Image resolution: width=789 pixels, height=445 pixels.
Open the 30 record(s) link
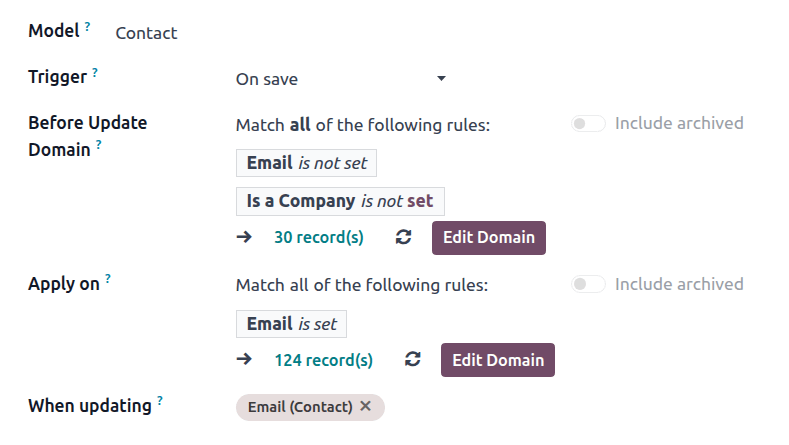coord(319,238)
